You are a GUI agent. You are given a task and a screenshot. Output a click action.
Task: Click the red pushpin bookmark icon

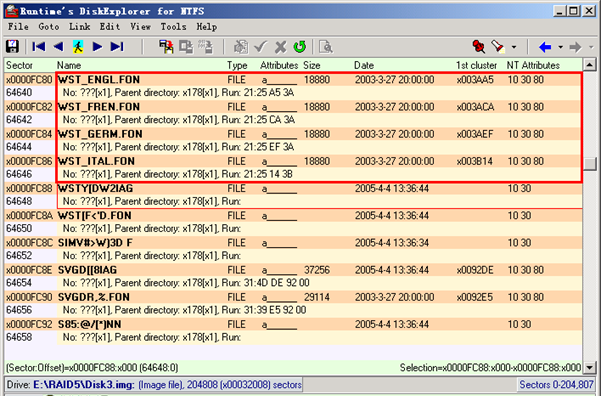pos(479,47)
